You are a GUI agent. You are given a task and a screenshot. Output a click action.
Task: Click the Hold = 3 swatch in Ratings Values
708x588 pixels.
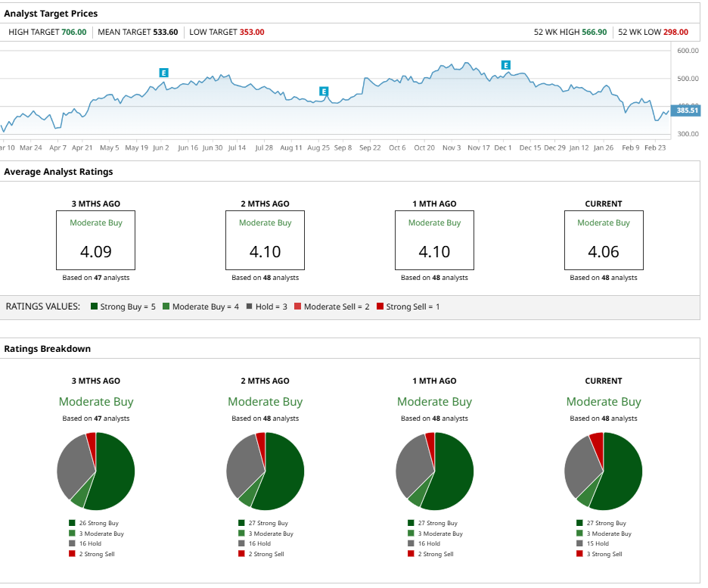(x=248, y=306)
